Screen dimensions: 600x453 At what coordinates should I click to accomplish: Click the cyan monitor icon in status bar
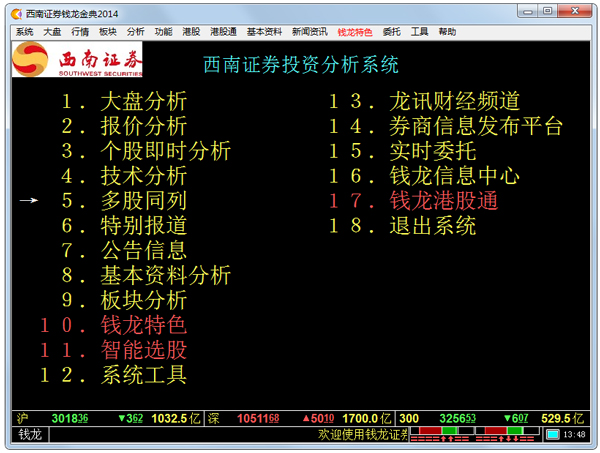[553, 435]
